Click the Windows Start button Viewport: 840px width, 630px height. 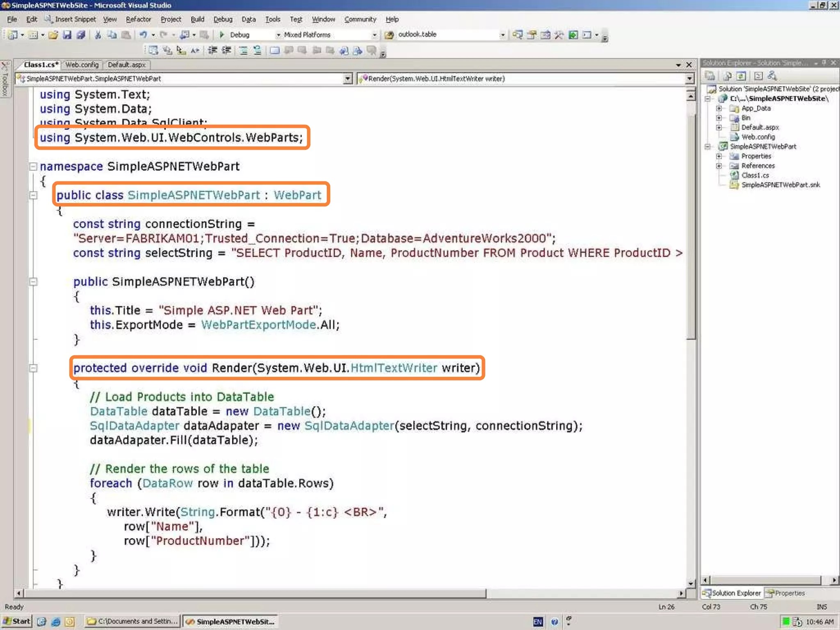[x=16, y=621]
